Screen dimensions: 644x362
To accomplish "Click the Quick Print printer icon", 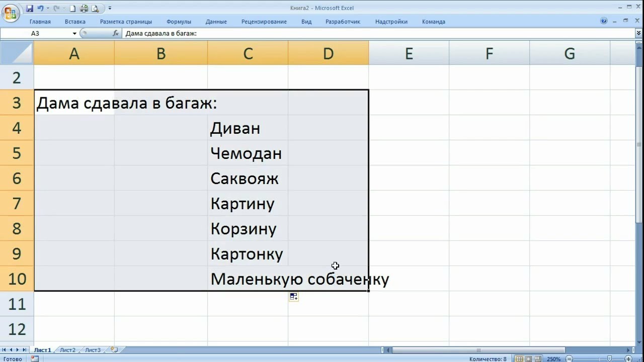I will 84,9.
